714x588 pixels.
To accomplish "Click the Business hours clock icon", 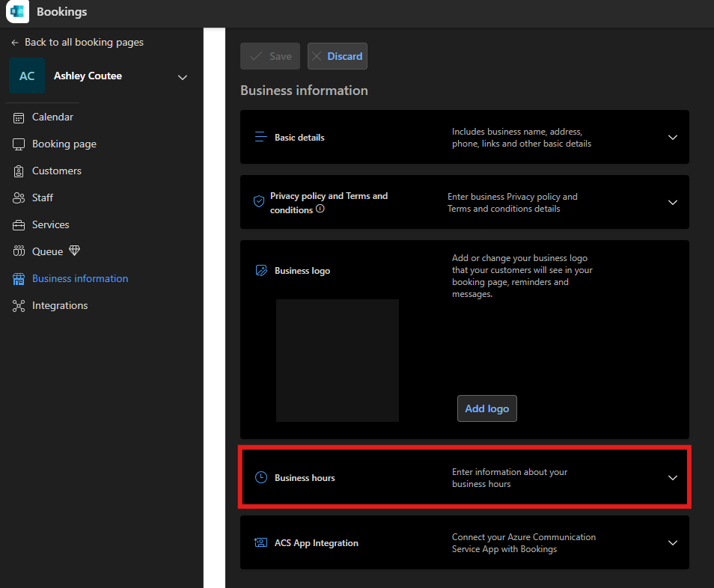I will pyautogui.click(x=261, y=477).
